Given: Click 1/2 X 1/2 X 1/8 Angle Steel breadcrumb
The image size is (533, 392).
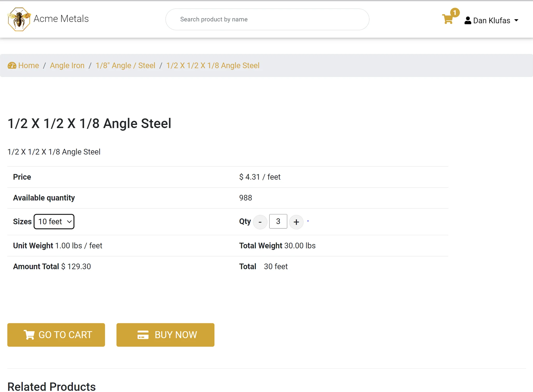Looking at the screenshot, I should pyautogui.click(x=213, y=65).
